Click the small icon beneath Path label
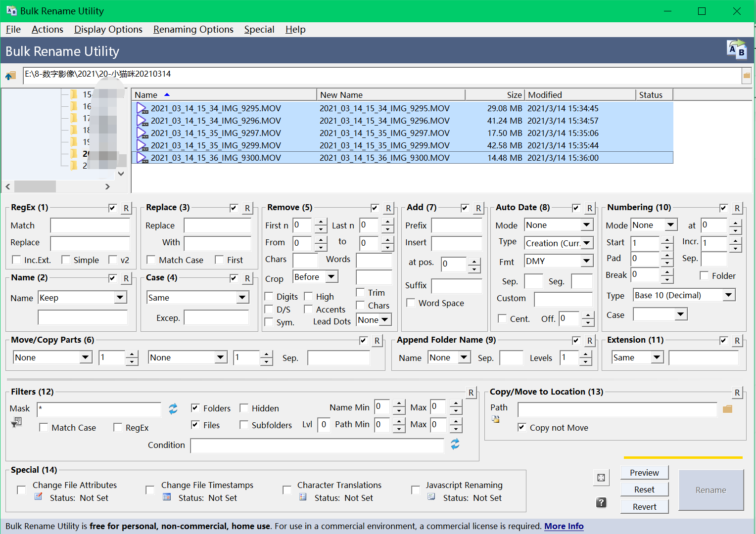The width and height of the screenshot is (756, 534). [x=495, y=419]
